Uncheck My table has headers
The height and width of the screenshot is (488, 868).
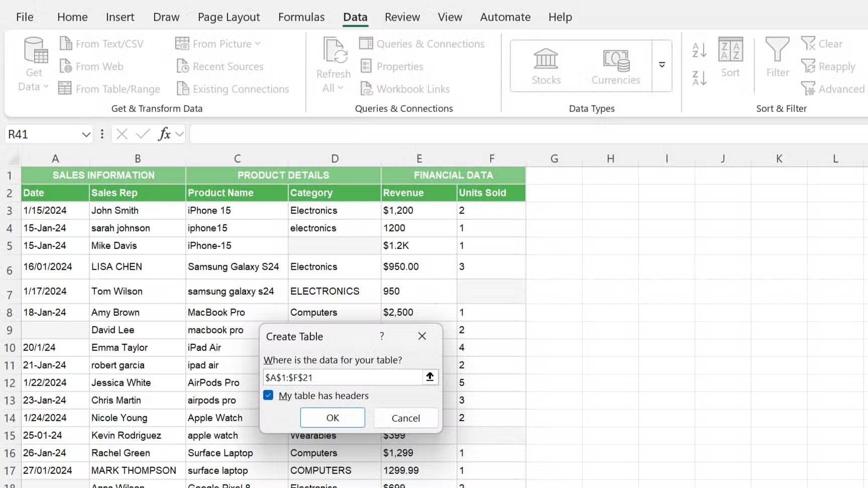(269, 396)
